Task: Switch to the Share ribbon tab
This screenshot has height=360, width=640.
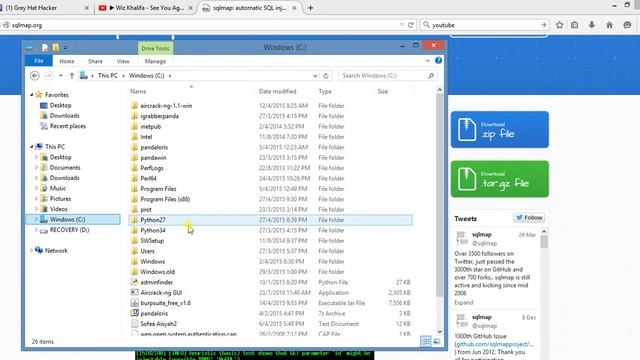Action: coord(95,61)
